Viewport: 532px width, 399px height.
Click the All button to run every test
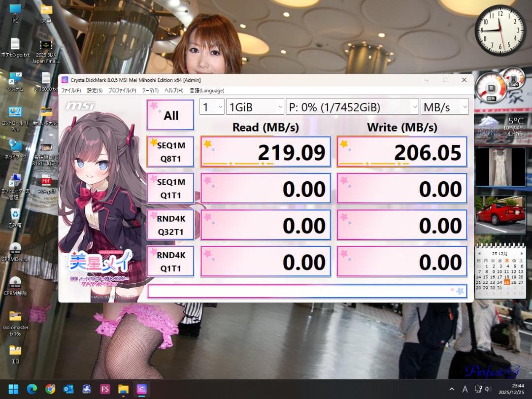(170, 114)
